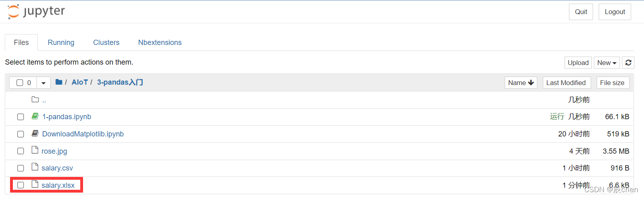Click the file icon beside rose.jpg
The image size is (644, 197).
point(35,150)
